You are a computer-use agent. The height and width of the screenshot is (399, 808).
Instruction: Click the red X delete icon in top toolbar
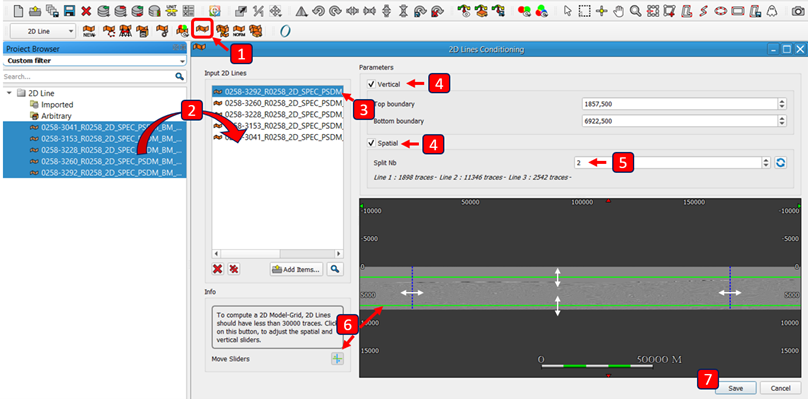[87, 10]
